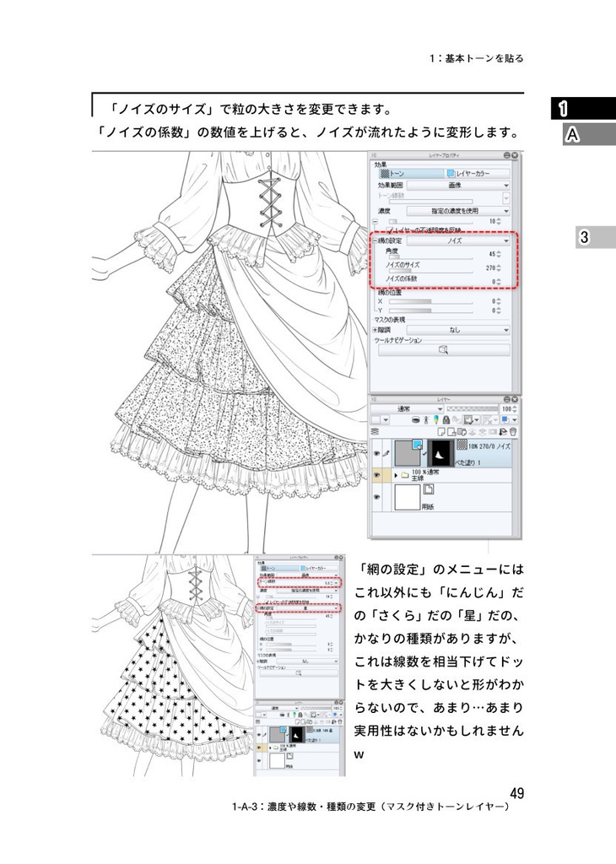The image size is (616, 864).
Task: Select the レイヤーカラー effect button in the ノイズ property panel
Action: pyautogui.click(x=477, y=174)
